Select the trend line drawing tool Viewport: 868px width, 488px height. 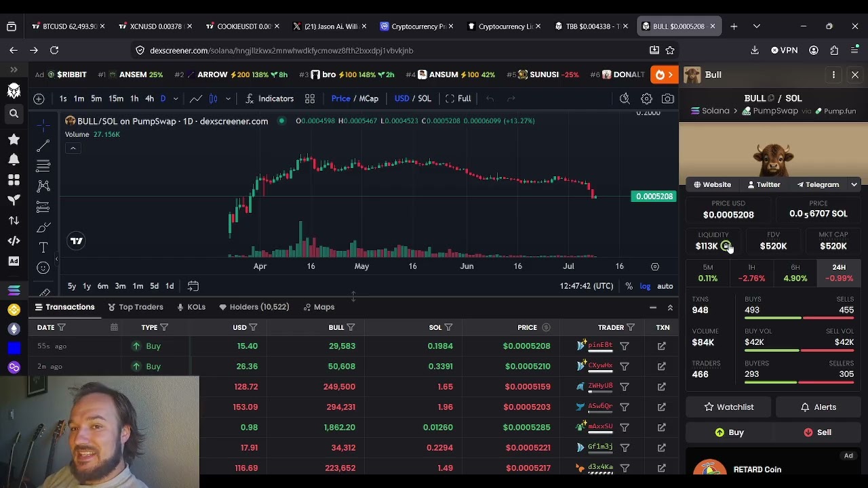coord(43,145)
